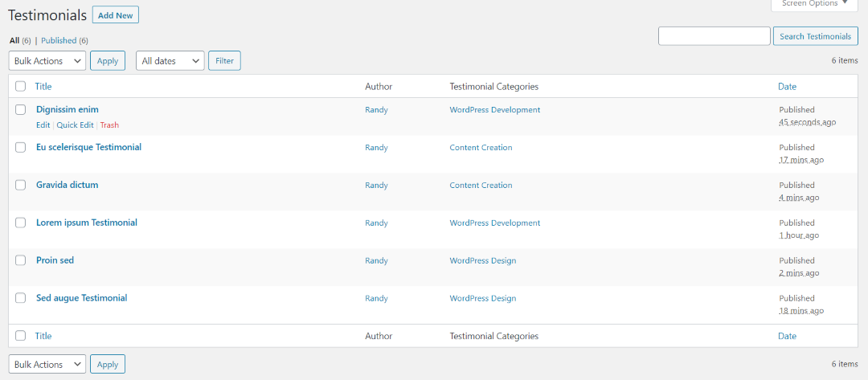Check the Dignissim enim row checkbox

tap(20, 109)
